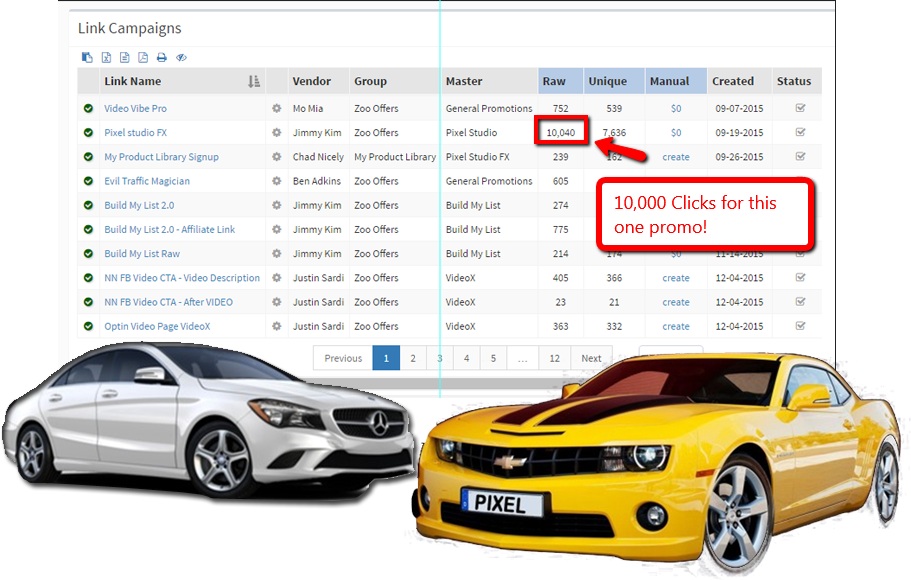
Task: Open gear settings for Optin Video Page VideoX
Action: 277,326
